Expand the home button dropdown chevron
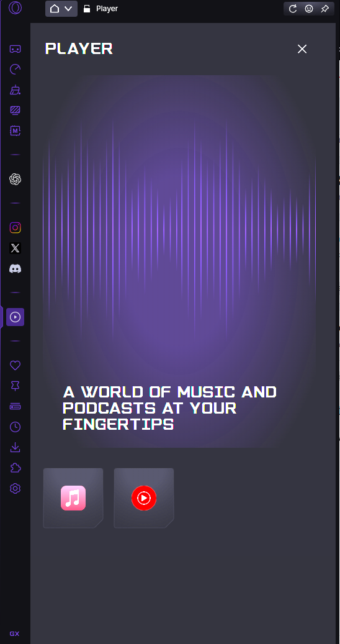The image size is (340, 644). click(x=68, y=9)
